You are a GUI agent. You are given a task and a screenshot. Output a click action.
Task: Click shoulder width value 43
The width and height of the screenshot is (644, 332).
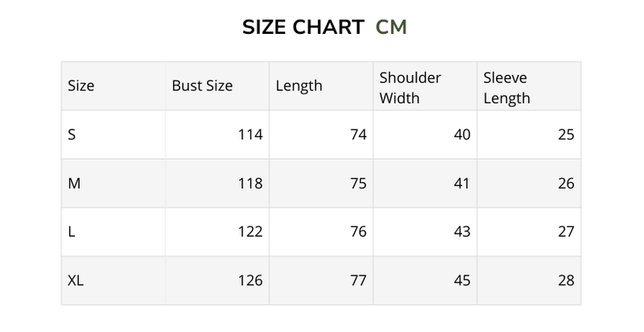[x=462, y=232]
